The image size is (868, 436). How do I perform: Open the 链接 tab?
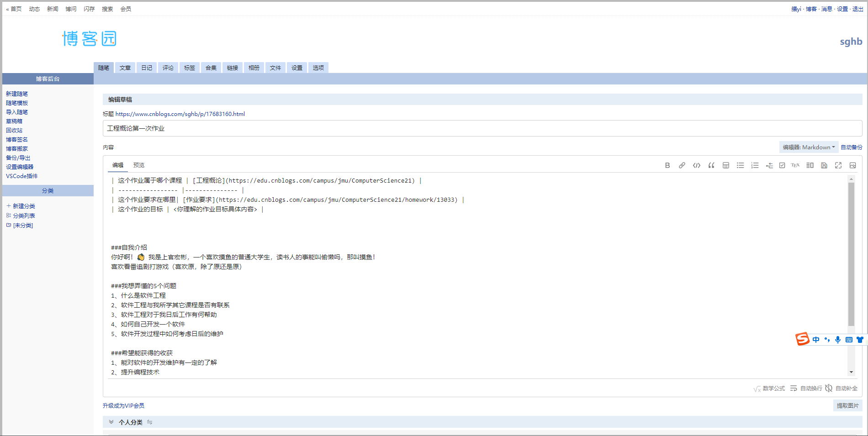pyautogui.click(x=233, y=68)
